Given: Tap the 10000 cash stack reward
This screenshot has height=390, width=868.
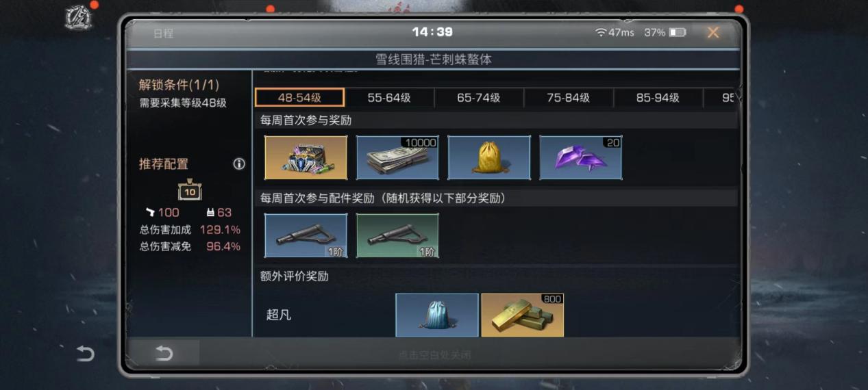Looking at the screenshot, I should pyautogui.click(x=397, y=157).
